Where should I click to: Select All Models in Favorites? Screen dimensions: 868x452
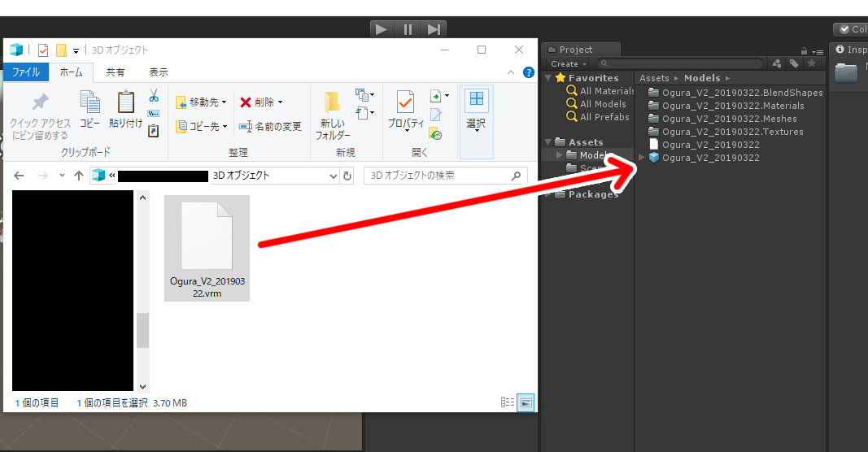pos(596,104)
